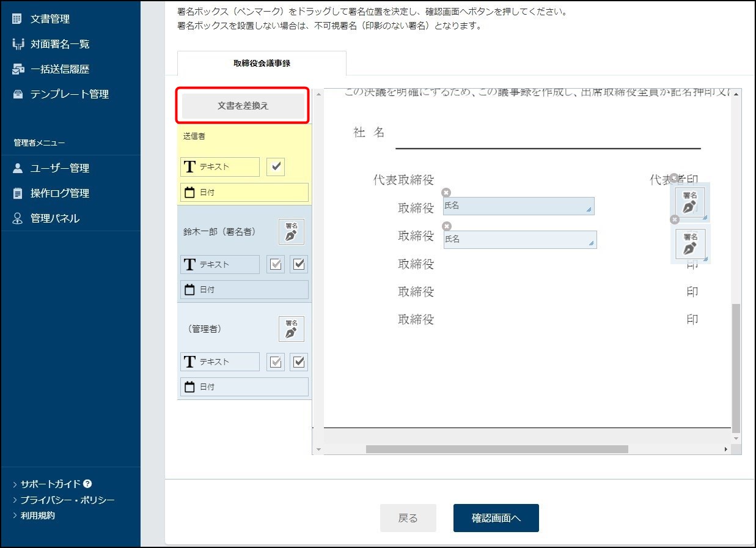
Task: Select the 管理者 テキスト field tool
Action: pyautogui.click(x=220, y=361)
